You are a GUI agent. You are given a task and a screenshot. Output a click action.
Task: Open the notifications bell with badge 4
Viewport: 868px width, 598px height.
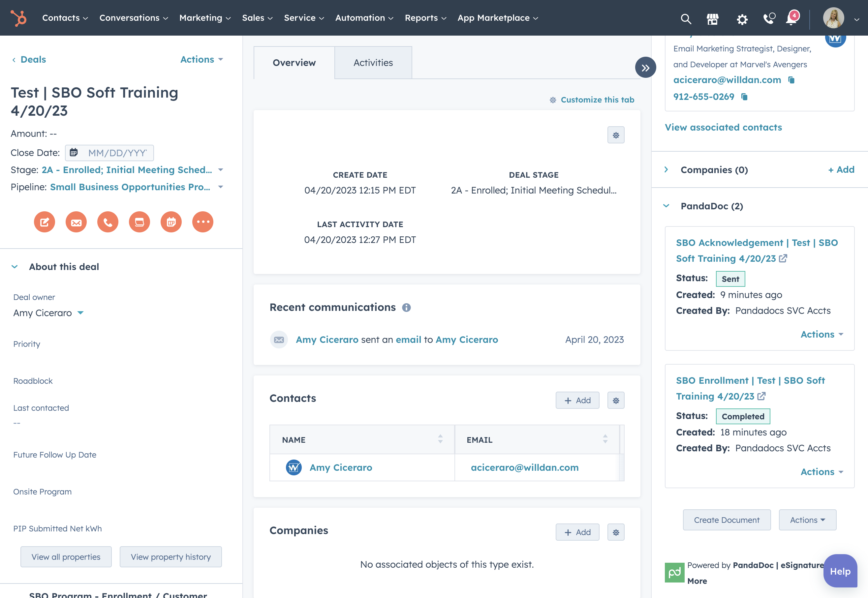(792, 17)
